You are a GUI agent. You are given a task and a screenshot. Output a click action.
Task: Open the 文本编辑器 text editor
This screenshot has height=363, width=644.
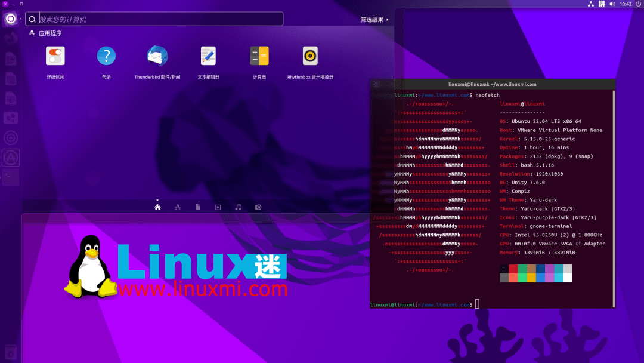tap(208, 56)
